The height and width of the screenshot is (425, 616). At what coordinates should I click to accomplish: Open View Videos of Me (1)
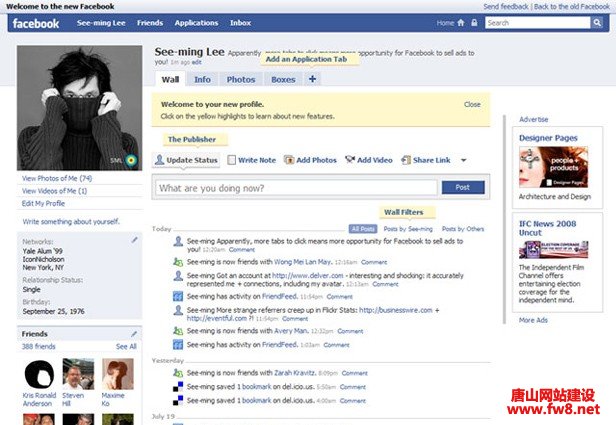point(54,191)
